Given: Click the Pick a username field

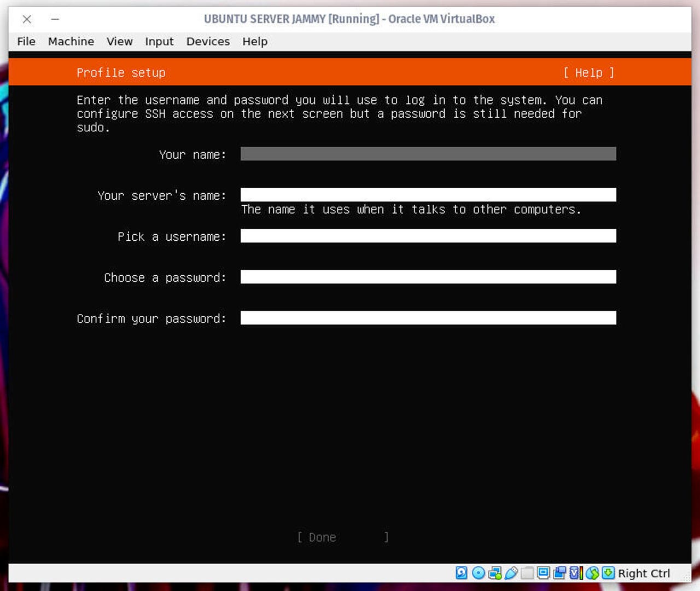Looking at the screenshot, I should click(428, 236).
